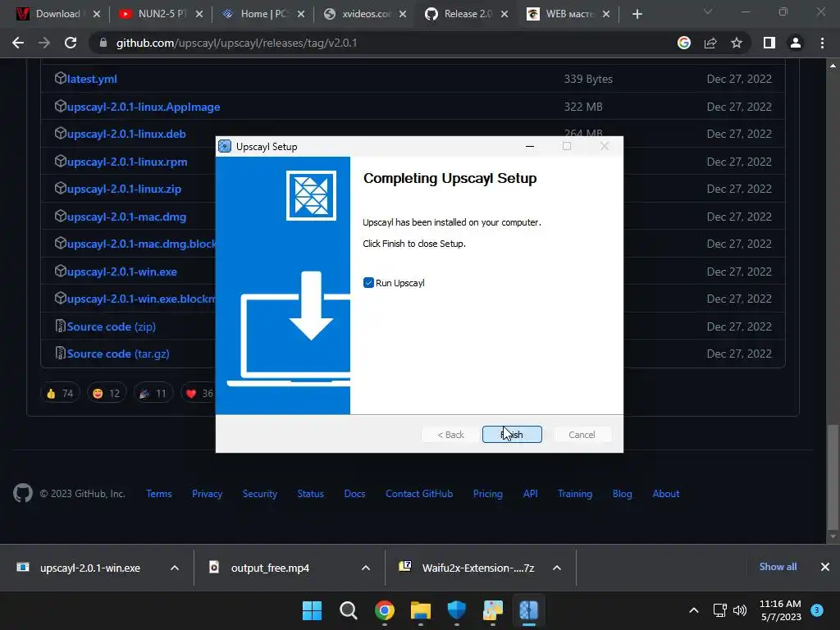Click zip file icon beside Source code (tar.gz)
The image size is (840, 630).
tap(61, 354)
